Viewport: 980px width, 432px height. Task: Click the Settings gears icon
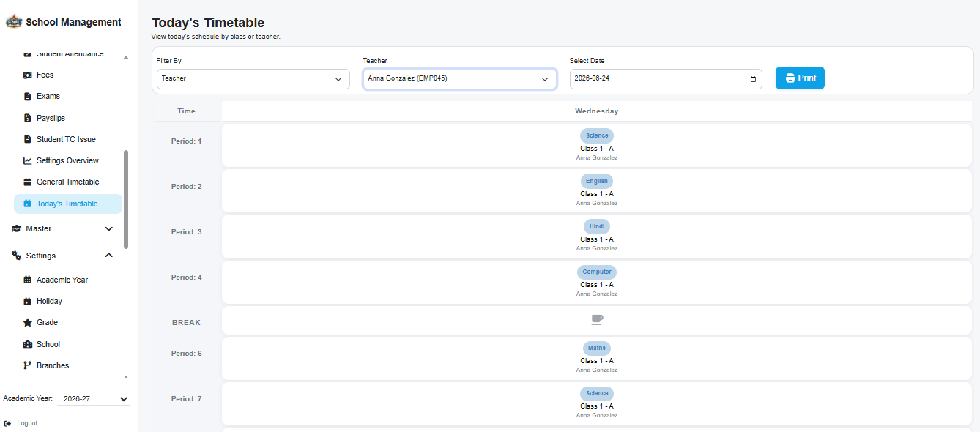click(x=17, y=256)
